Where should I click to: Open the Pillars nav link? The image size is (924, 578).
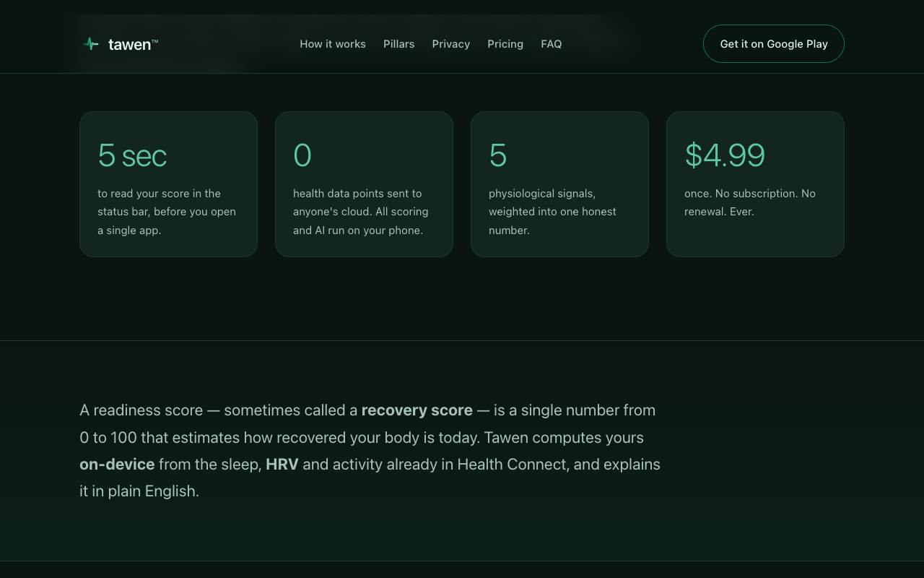coord(398,44)
